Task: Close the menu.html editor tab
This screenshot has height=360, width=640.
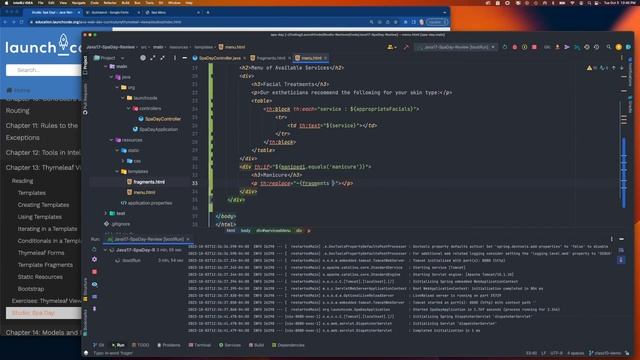Action: click(325, 58)
